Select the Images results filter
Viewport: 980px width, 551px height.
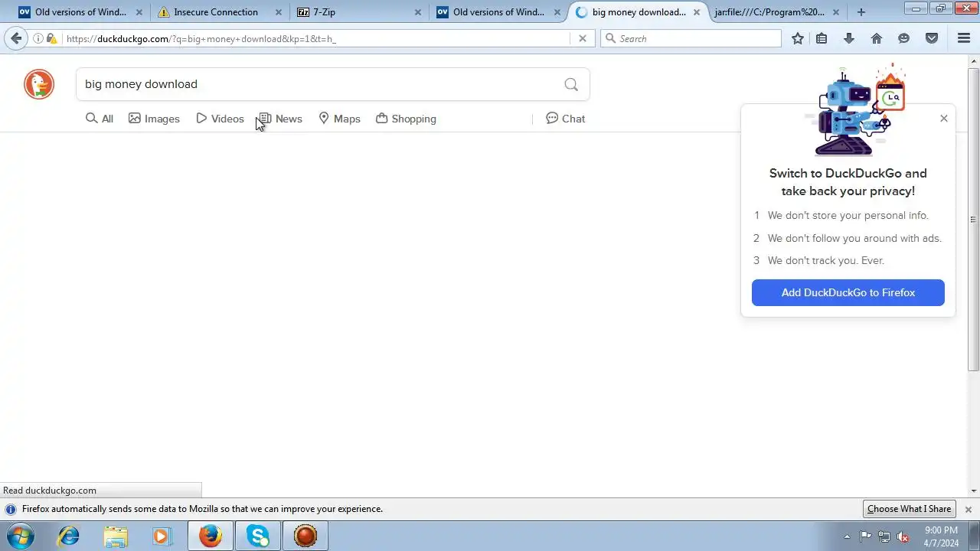[154, 119]
